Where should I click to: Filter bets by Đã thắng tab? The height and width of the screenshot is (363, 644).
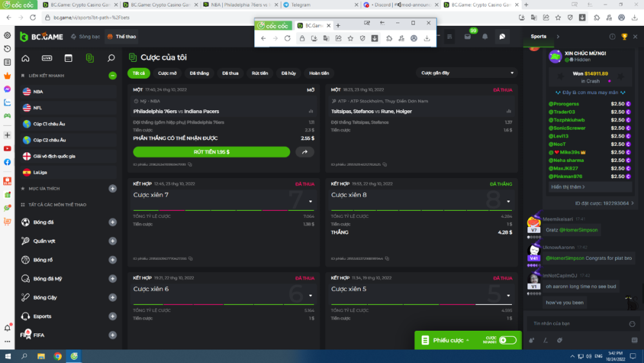click(x=199, y=73)
